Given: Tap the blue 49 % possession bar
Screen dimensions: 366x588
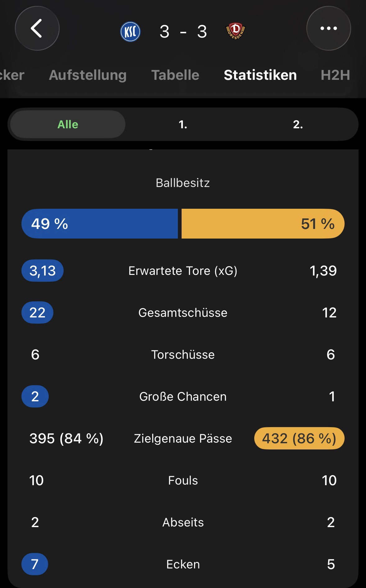Looking at the screenshot, I should pos(99,224).
